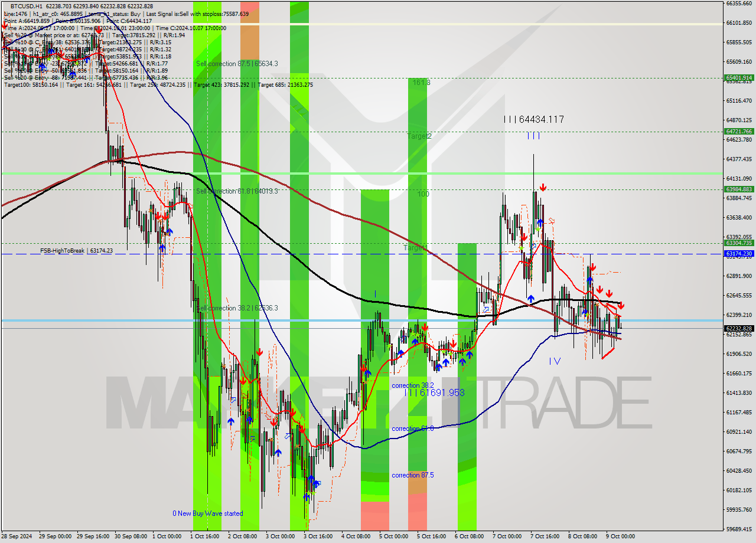This screenshot has width=756, height=543.
Task: Click the '5 Oct 00:00' time axis label
Action: coord(393,537)
